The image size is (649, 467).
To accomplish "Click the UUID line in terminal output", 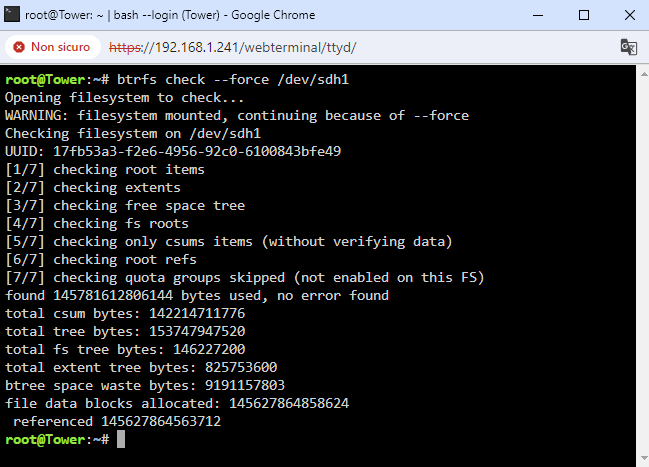I will point(173,151).
